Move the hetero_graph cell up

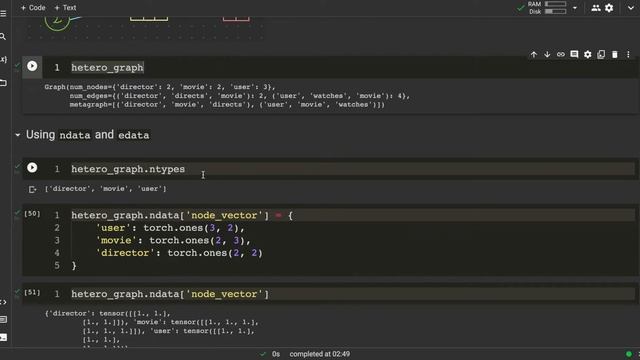pos(533,54)
